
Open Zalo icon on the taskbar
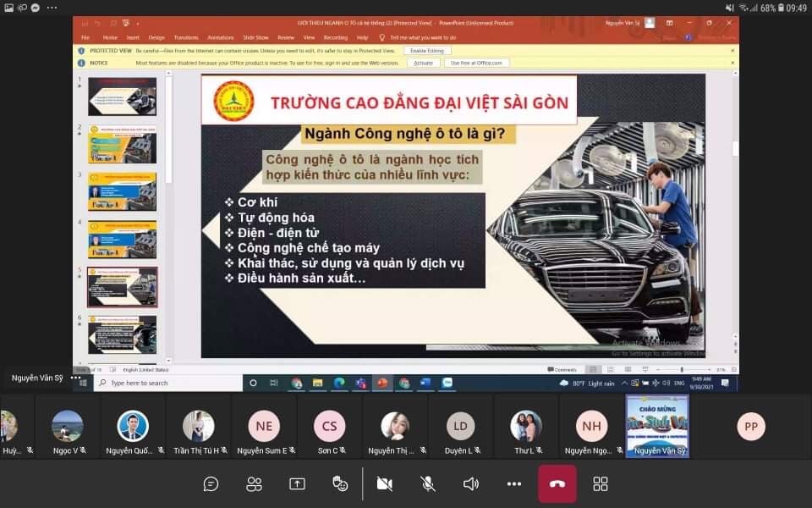[x=447, y=383]
